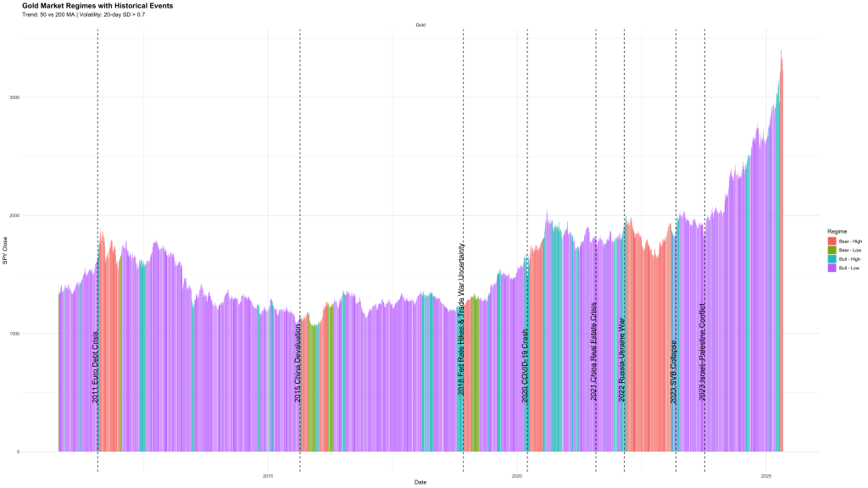The width and height of the screenshot is (868, 488).
Task: Select the 'Gold' facet label above the plot
Action: [x=420, y=25]
